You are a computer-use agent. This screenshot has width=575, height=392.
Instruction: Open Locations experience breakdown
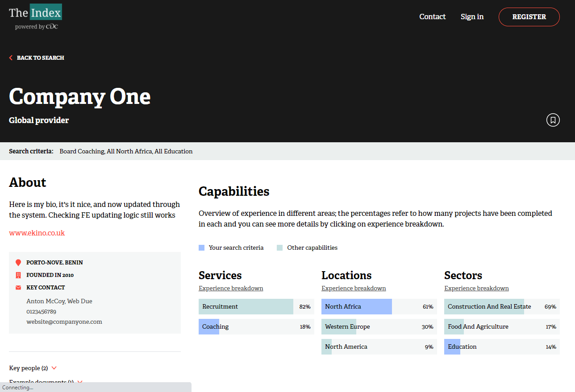click(354, 288)
